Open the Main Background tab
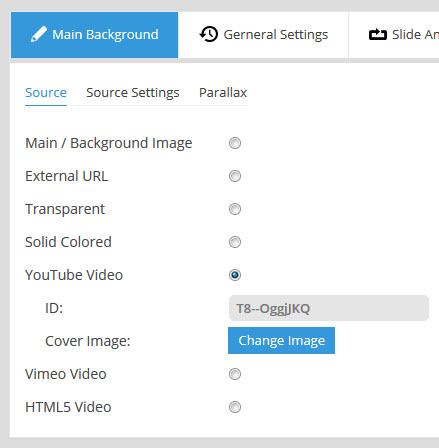439x448 pixels. pos(94,35)
